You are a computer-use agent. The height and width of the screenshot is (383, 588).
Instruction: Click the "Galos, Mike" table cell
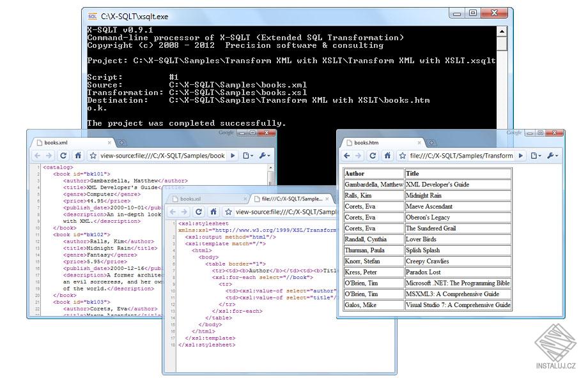click(x=374, y=305)
